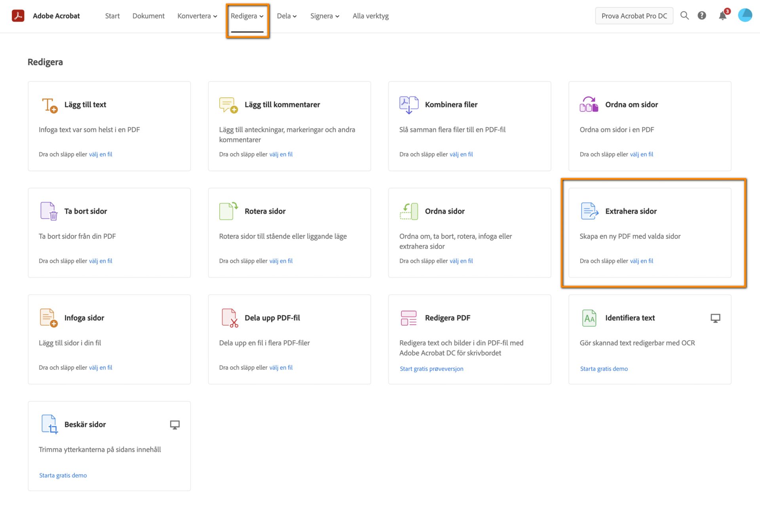
Task: Click the Rotera sidor icon
Action: [228, 211]
